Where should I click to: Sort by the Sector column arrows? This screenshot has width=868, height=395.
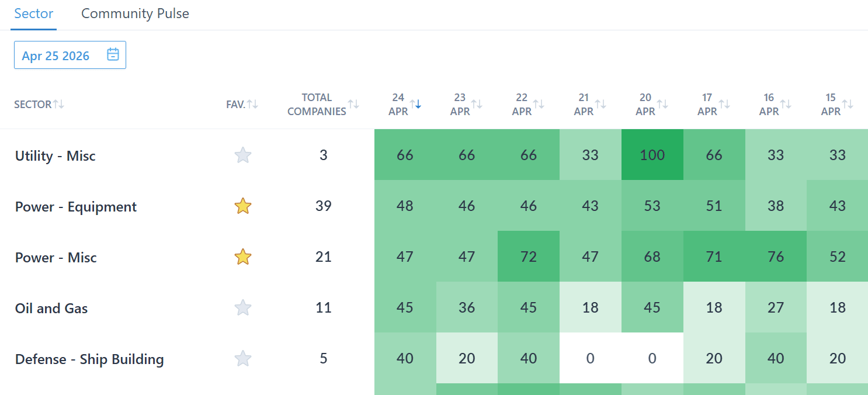[58, 105]
